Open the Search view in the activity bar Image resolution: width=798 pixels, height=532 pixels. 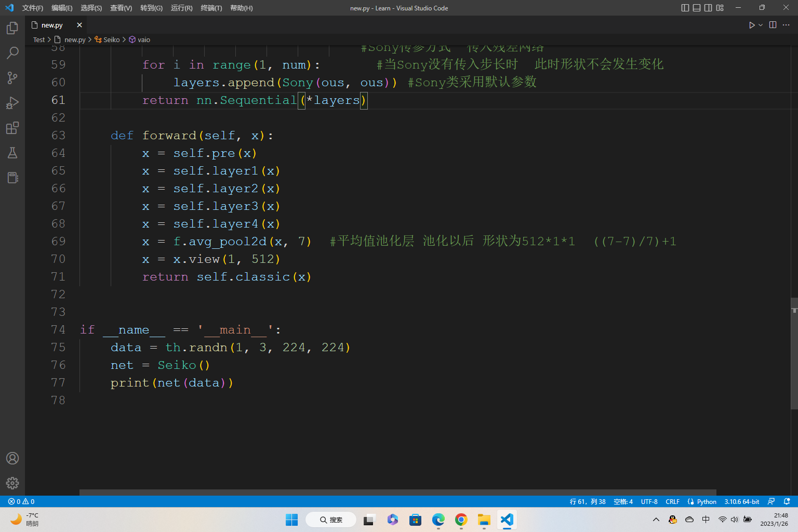pyautogui.click(x=12, y=52)
